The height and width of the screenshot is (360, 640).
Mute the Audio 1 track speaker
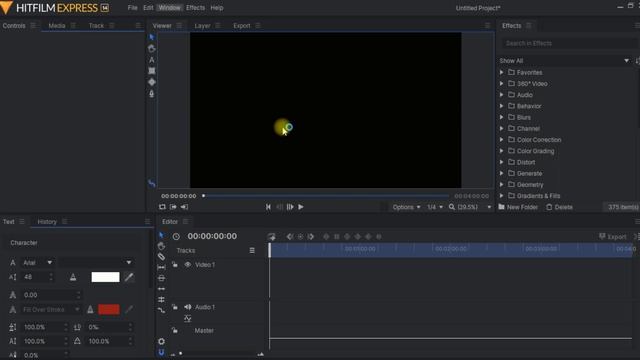(187, 307)
